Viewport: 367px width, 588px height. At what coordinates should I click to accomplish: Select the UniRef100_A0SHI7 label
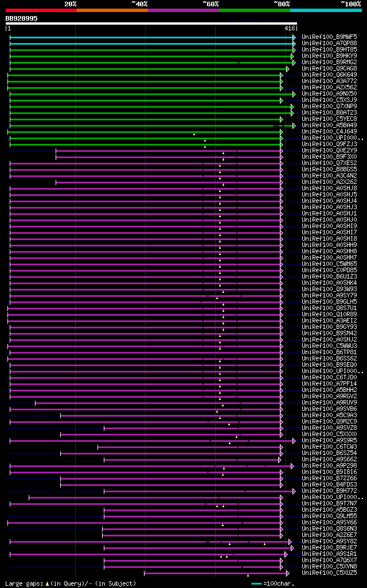[x=330, y=233]
